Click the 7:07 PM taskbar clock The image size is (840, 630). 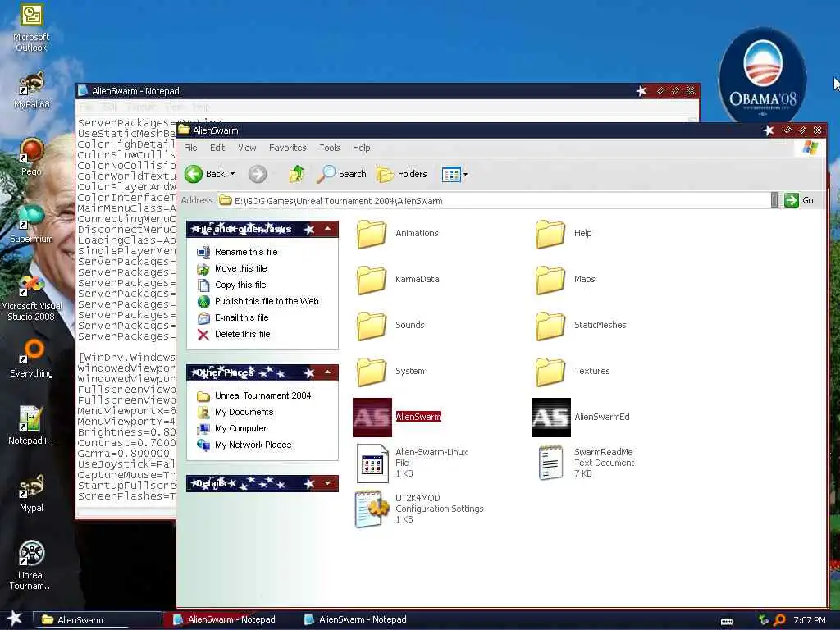pos(810,620)
